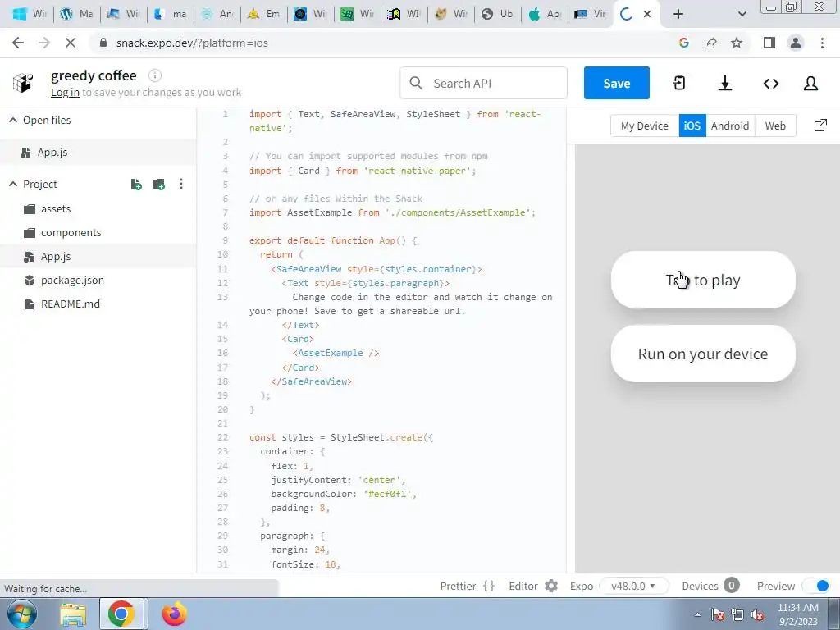Open the user account icon

point(811,83)
